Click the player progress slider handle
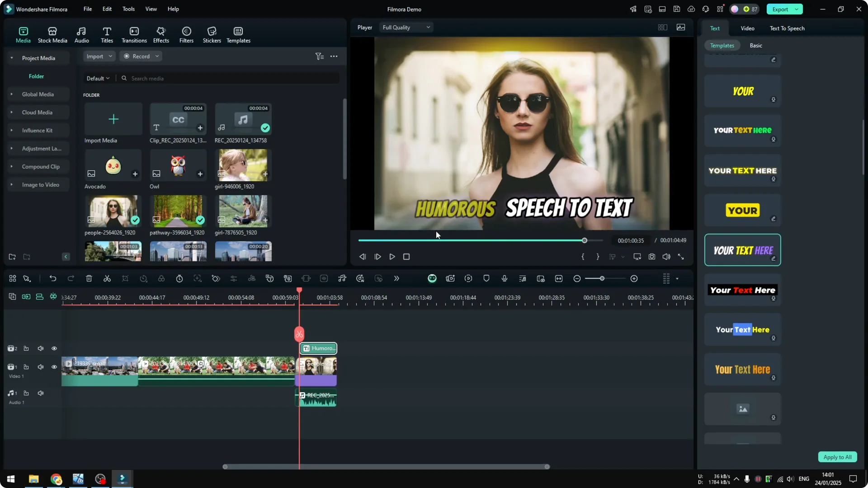Image resolution: width=868 pixels, height=488 pixels. 585,240
